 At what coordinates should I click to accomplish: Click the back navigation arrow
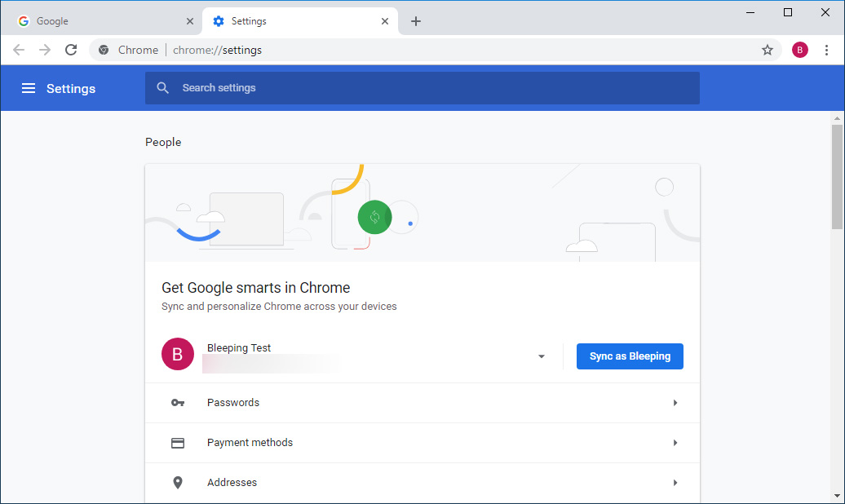[19, 50]
